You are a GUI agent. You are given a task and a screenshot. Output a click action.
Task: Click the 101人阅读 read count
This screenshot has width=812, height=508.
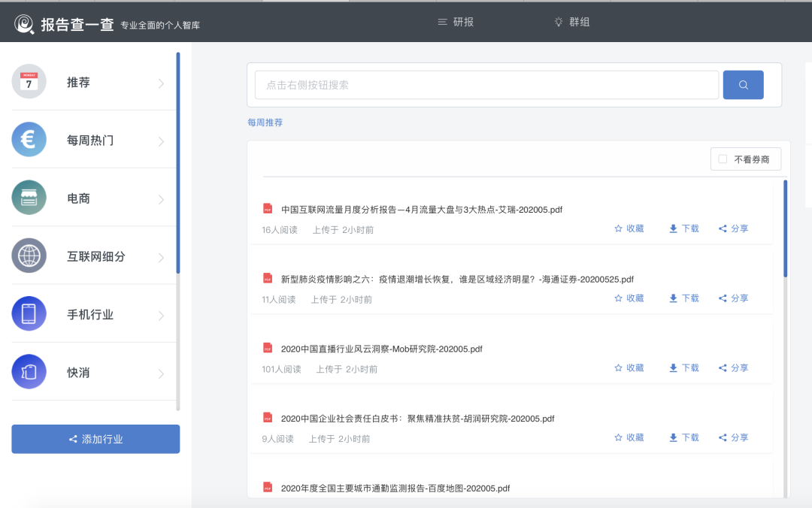pyautogui.click(x=281, y=369)
